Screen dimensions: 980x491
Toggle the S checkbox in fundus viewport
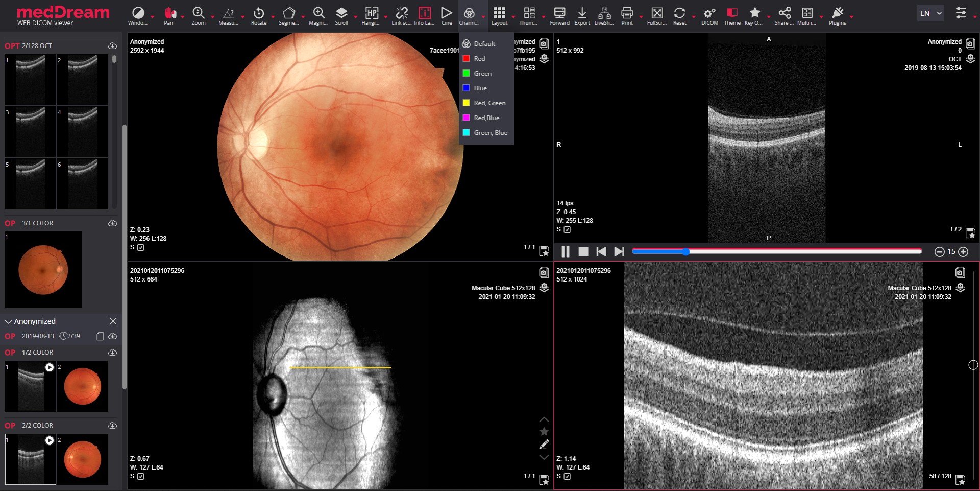point(141,247)
